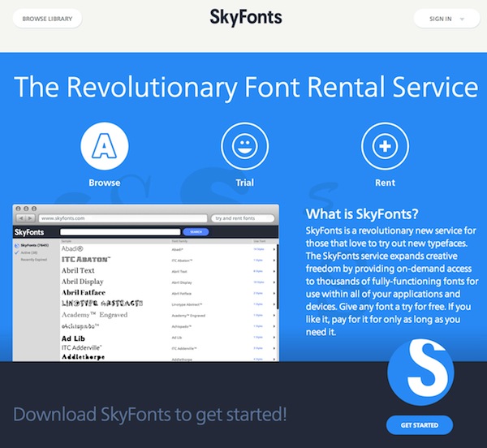Click the Linotype Abstract font sample
This screenshot has width=487, height=448.
(102, 304)
